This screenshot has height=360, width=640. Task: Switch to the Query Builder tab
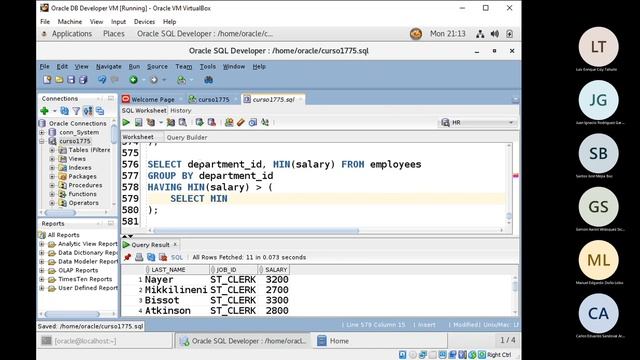click(187, 138)
